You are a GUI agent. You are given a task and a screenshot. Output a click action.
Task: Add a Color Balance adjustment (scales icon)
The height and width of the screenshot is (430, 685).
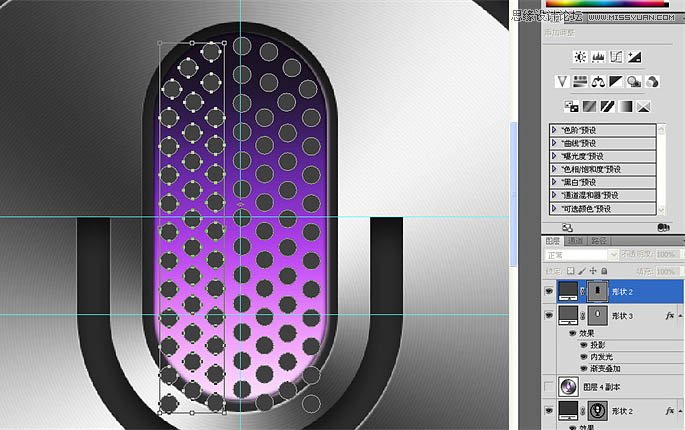(598, 81)
